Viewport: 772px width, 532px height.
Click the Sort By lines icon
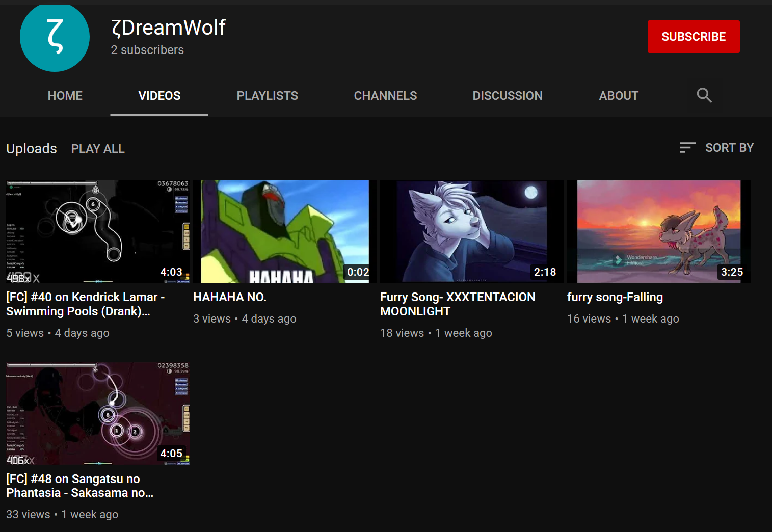tap(687, 148)
